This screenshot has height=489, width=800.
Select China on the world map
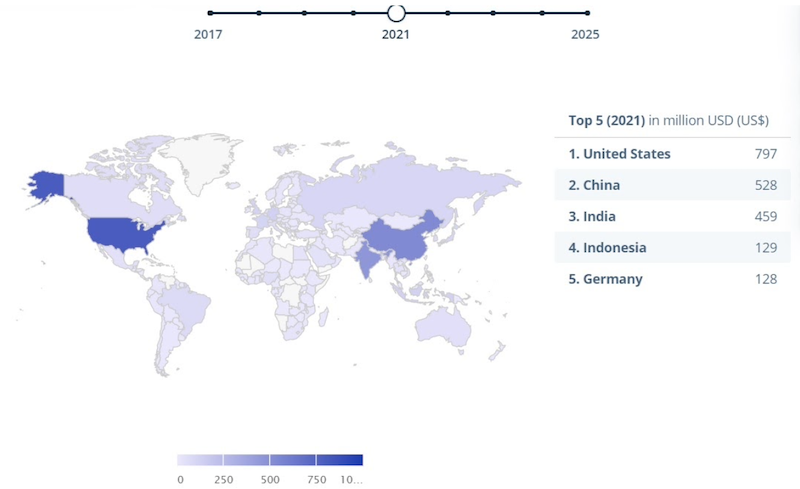click(395, 240)
